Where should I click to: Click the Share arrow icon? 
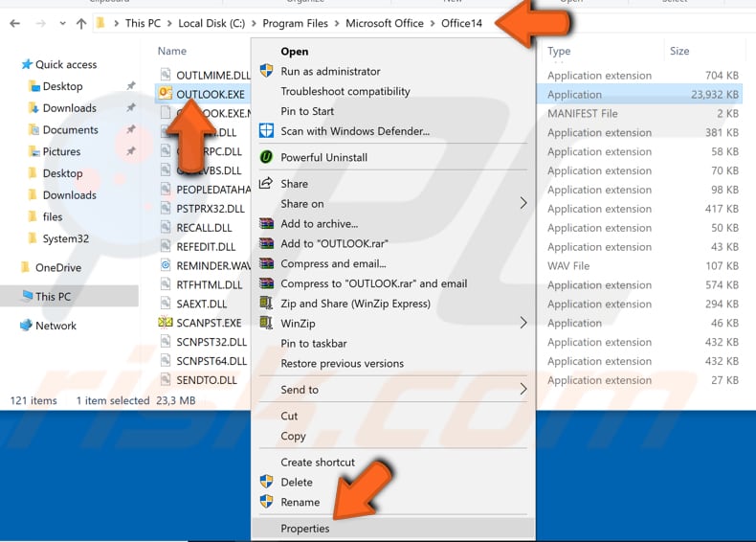click(x=266, y=184)
